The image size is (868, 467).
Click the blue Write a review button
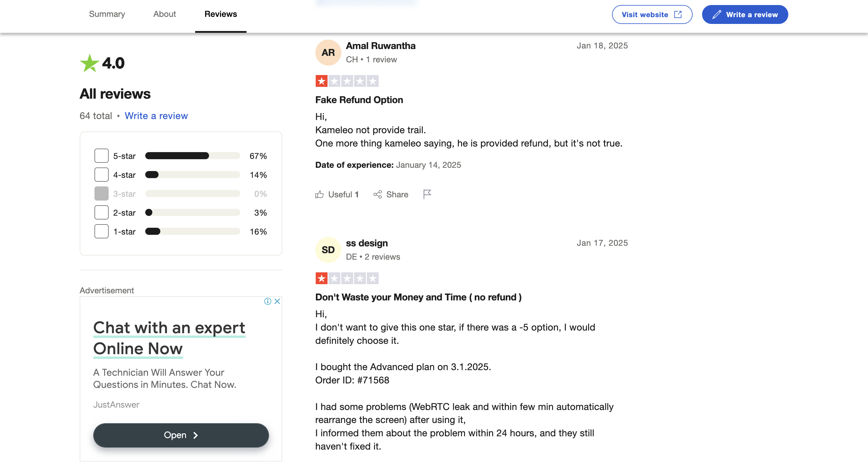tap(745, 14)
